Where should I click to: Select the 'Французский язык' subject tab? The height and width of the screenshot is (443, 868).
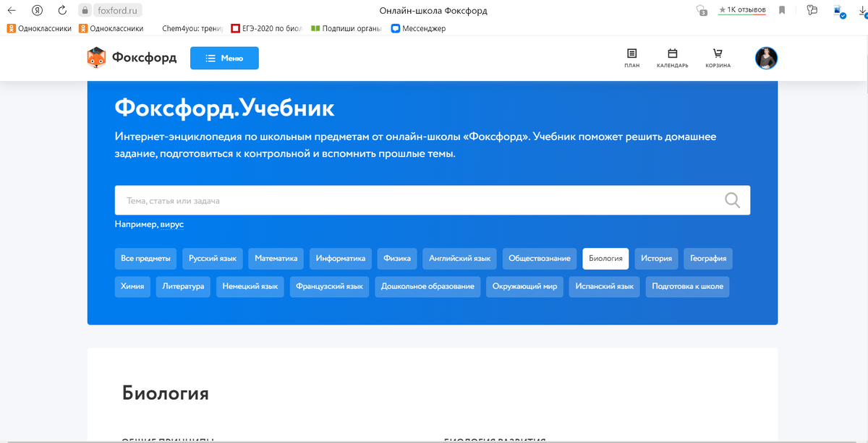coord(330,286)
